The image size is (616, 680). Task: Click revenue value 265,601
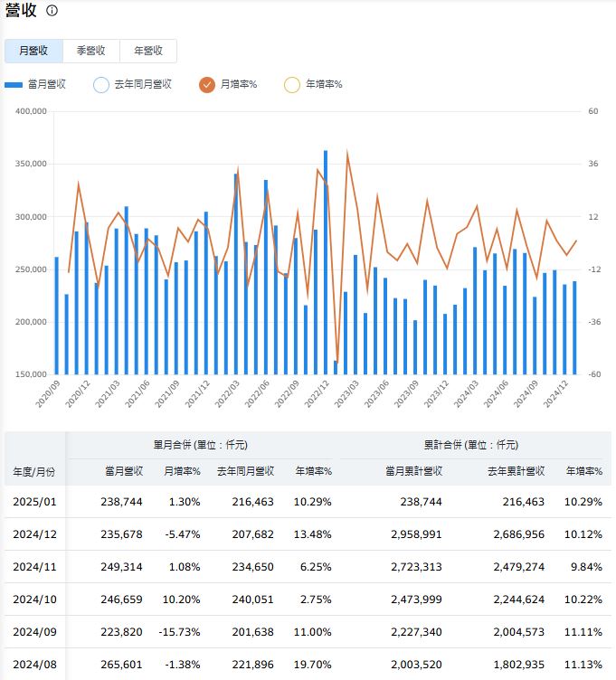pos(121,665)
